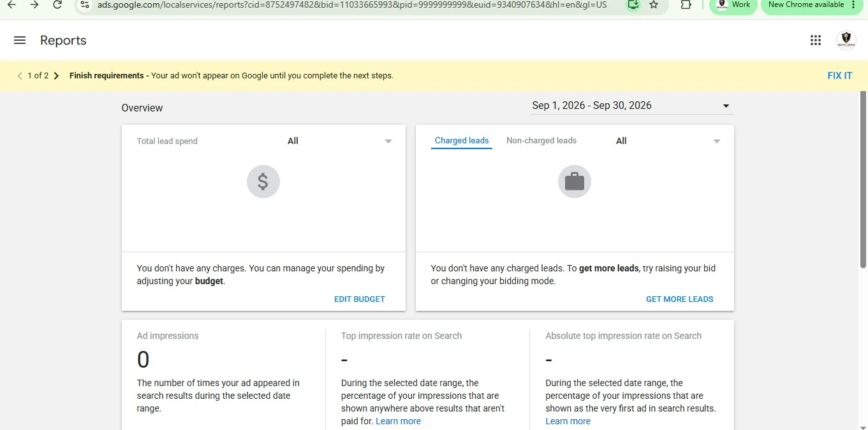Click the page address bar URL

(x=352, y=4)
